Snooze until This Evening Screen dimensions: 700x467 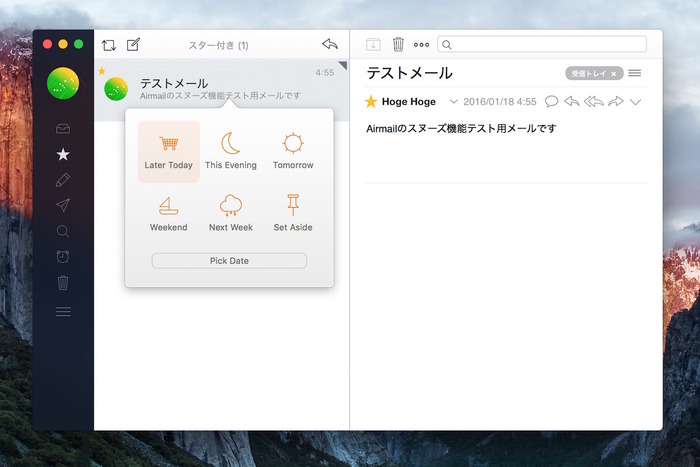point(231,152)
